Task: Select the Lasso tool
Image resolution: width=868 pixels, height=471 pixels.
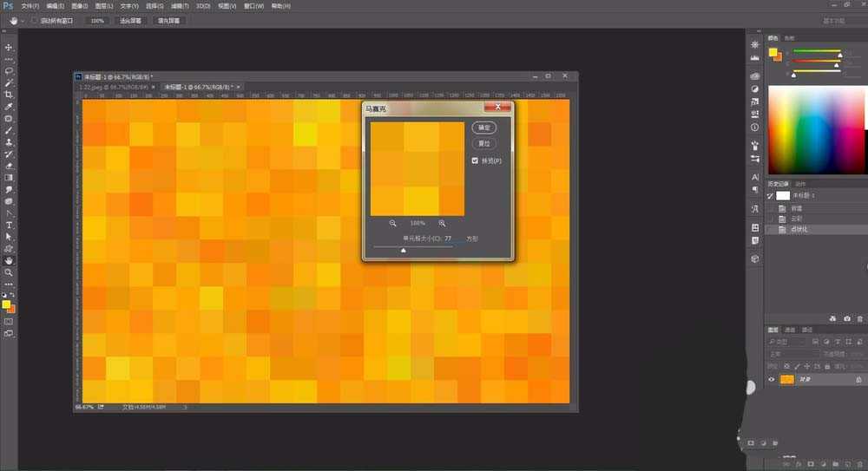Action: pos(10,71)
